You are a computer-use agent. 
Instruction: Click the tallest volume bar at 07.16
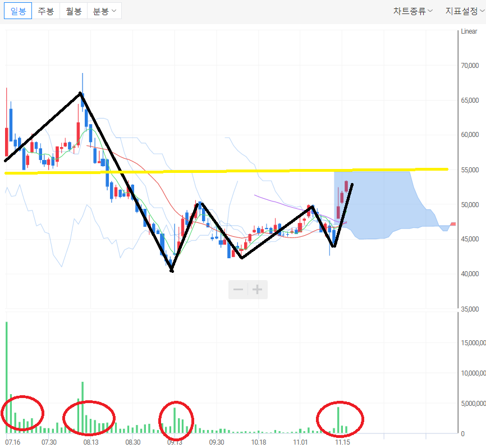7,377
